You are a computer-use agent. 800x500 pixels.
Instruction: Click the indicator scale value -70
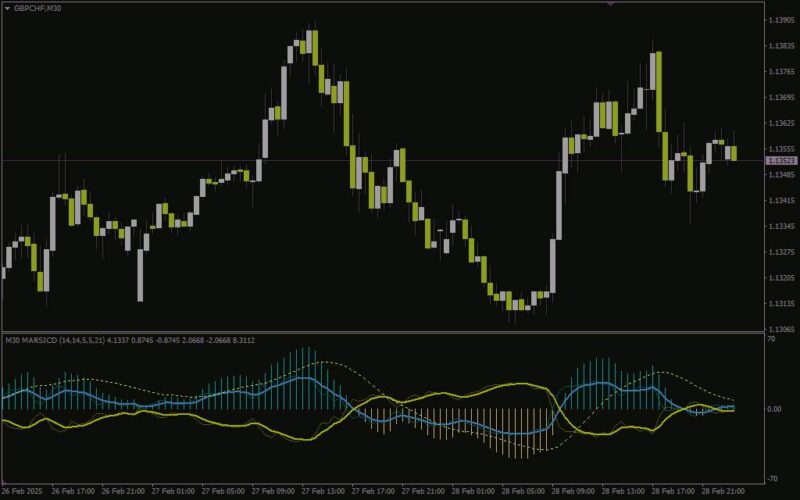point(771,479)
